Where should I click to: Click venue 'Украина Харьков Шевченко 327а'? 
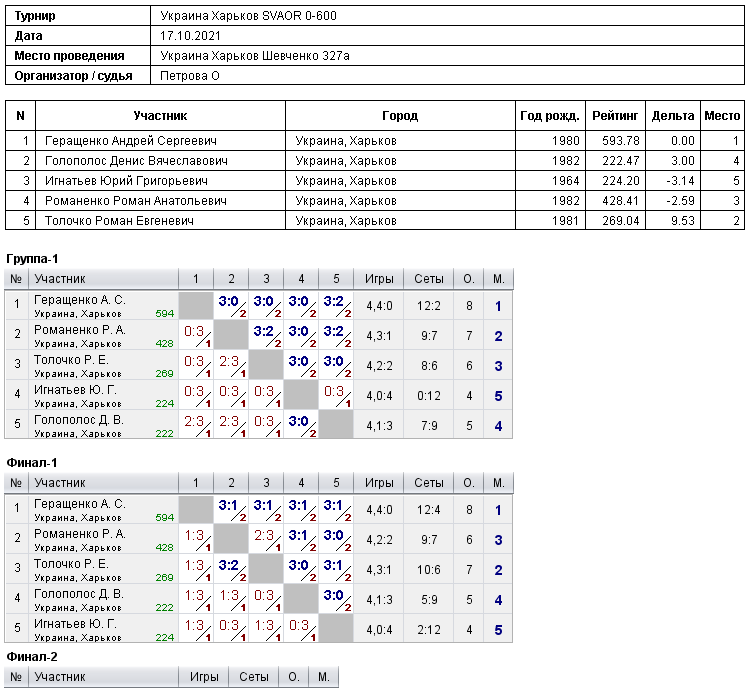255,56
